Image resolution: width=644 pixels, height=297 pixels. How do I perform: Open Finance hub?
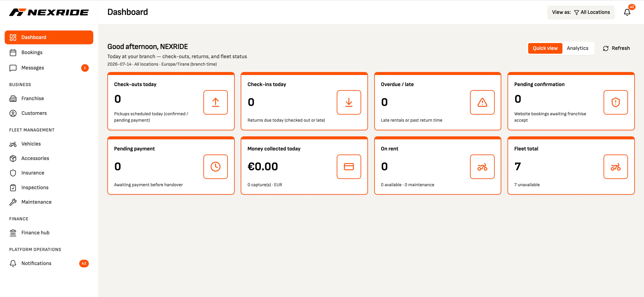tap(49, 233)
